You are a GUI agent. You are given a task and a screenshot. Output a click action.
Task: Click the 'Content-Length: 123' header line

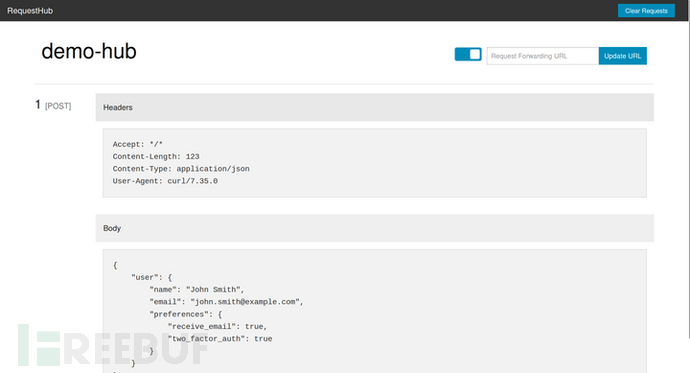coord(156,157)
